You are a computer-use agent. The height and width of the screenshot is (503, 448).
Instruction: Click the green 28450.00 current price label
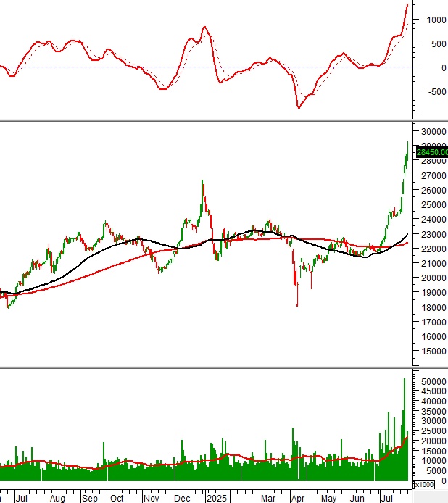[431, 152]
